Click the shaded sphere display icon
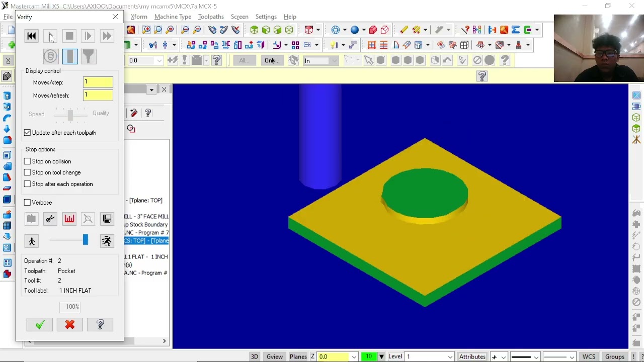 pos(355,30)
